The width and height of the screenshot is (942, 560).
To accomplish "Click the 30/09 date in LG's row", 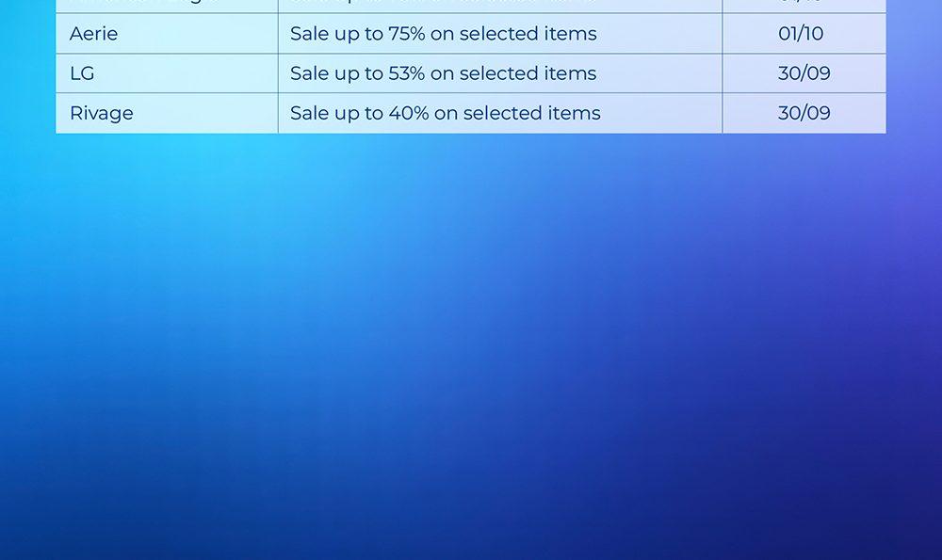I will pyautogui.click(x=804, y=73).
